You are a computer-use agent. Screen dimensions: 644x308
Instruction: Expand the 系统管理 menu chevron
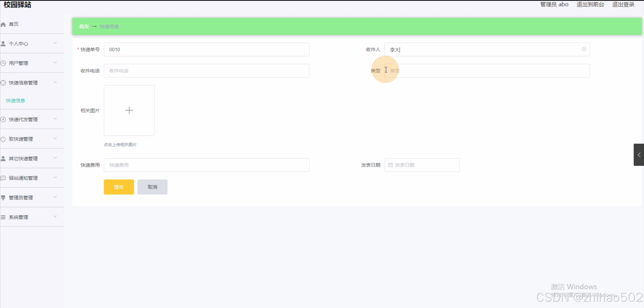coord(55,217)
